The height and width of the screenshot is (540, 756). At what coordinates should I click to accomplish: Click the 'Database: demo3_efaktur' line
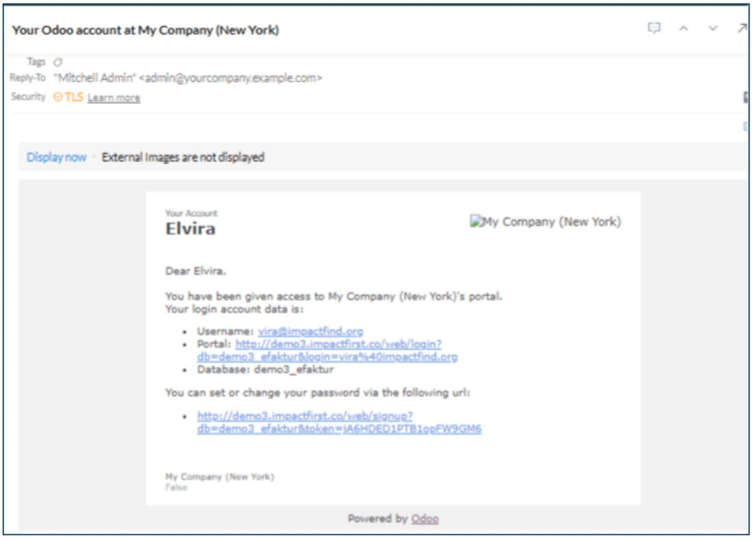tap(265, 370)
